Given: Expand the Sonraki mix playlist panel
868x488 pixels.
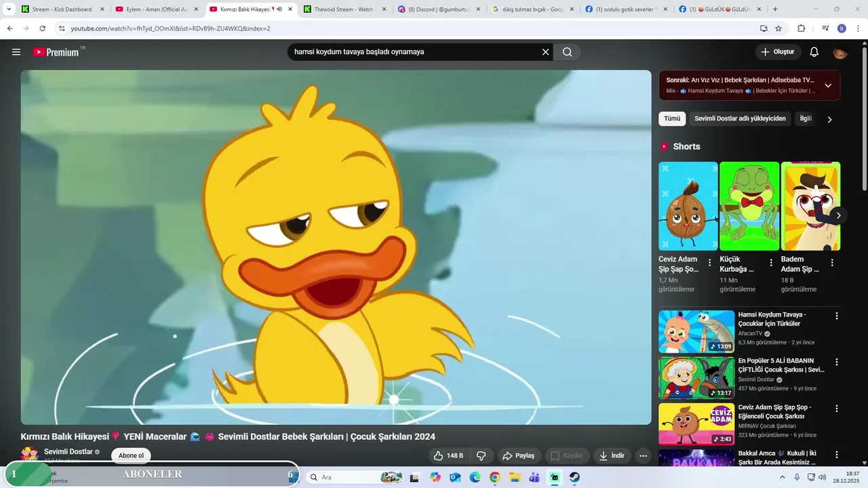Looking at the screenshot, I should 828,85.
